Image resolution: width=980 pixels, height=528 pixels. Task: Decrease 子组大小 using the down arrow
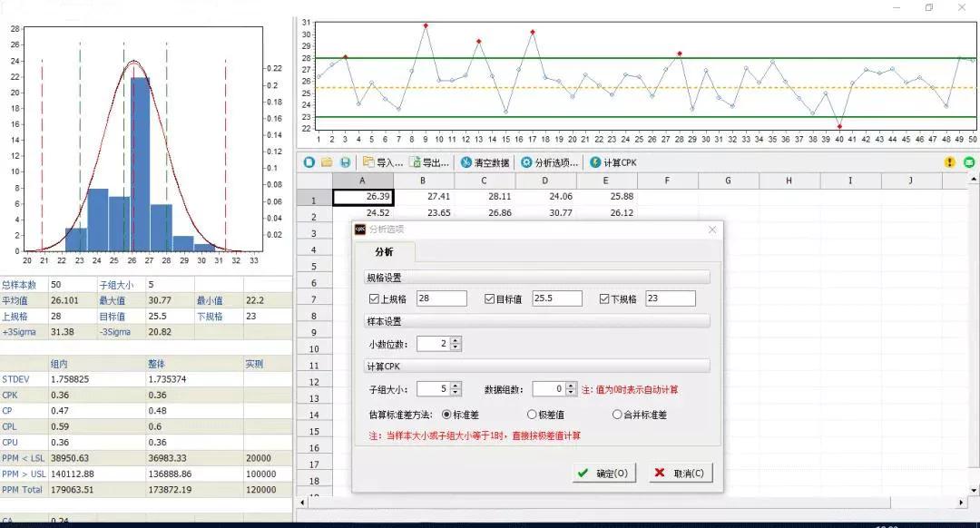(x=454, y=392)
